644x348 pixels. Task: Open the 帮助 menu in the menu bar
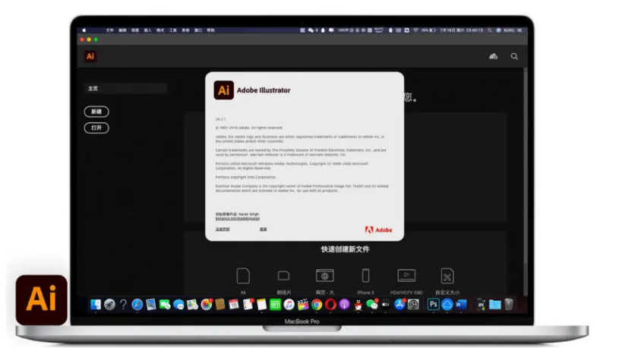point(210,30)
